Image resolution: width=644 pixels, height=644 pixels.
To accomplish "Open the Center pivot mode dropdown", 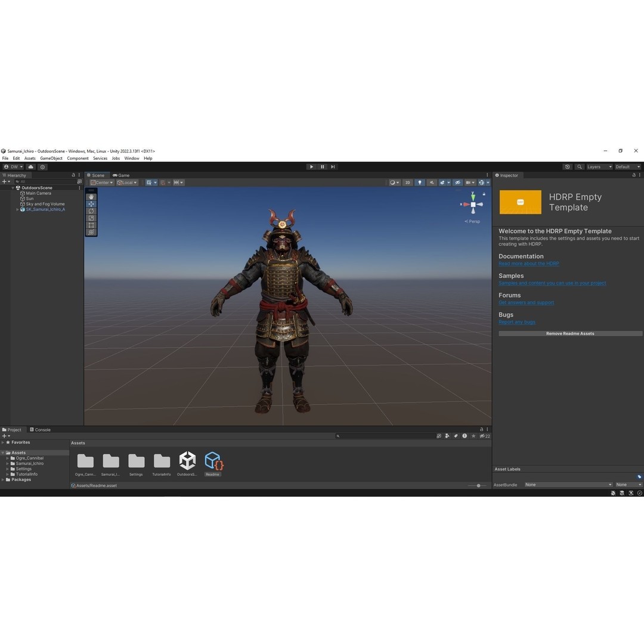I will [x=102, y=183].
